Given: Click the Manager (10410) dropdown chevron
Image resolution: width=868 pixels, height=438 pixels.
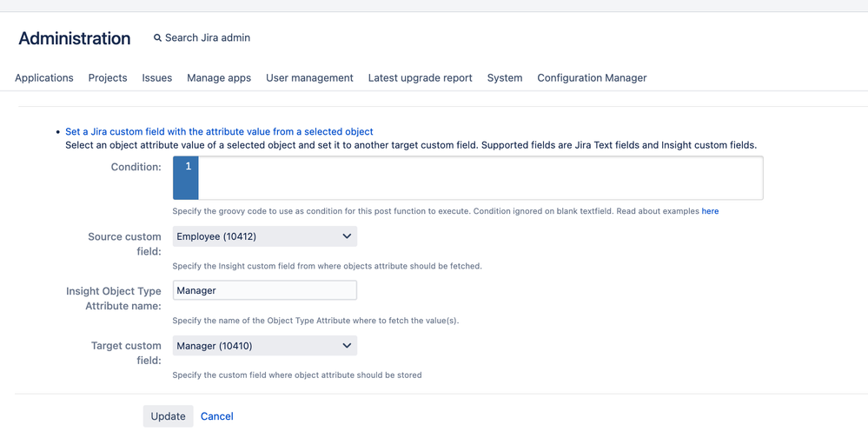Looking at the screenshot, I should pyautogui.click(x=347, y=346).
